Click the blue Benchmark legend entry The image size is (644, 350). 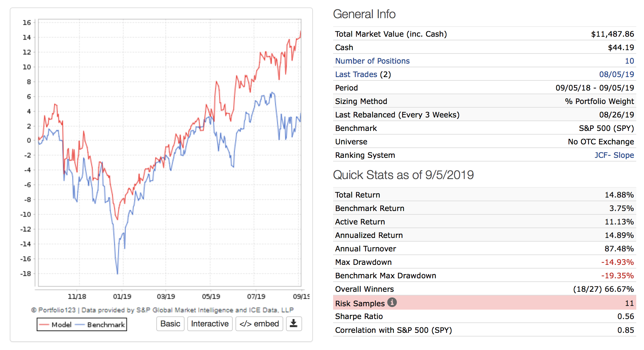[x=101, y=325]
